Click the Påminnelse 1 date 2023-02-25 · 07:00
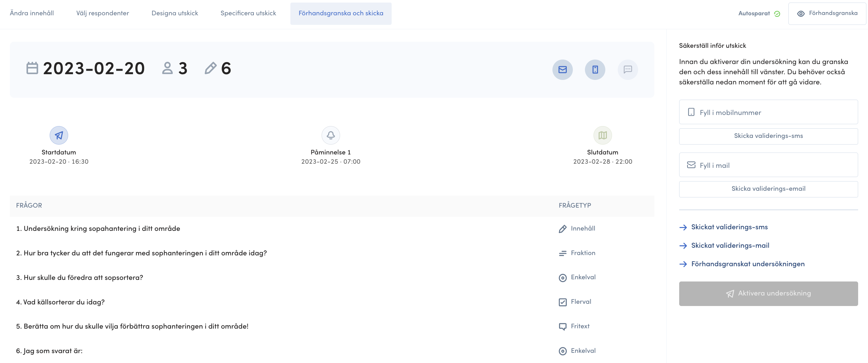The width and height of the screenshot is (868, 363). click(x=331, y=162)
